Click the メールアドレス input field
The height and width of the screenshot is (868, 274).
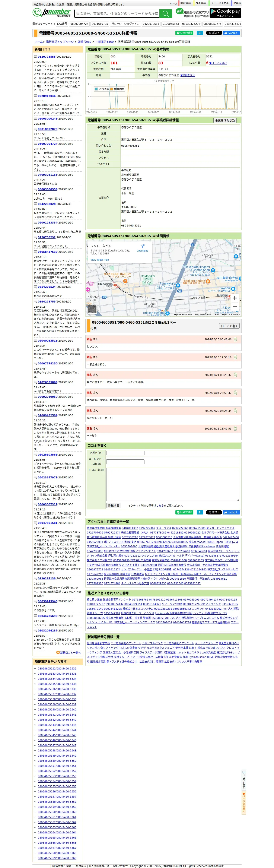pos(125,462)
